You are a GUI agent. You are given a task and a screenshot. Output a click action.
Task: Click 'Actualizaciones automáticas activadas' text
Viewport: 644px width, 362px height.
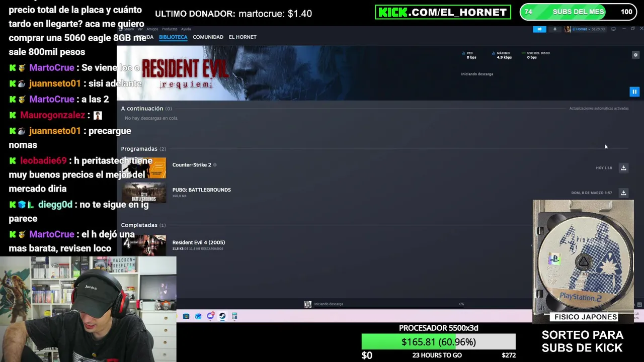click(599, 109)
